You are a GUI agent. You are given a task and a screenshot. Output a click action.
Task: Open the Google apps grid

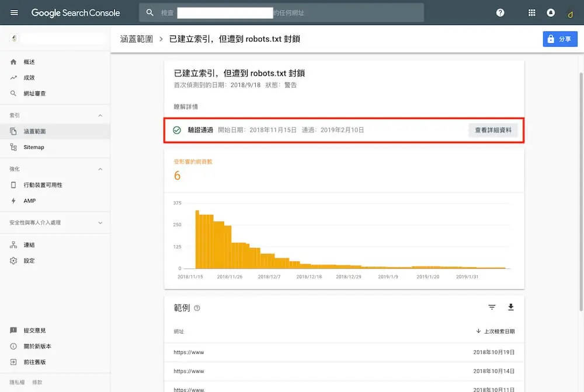pos(532,13)
